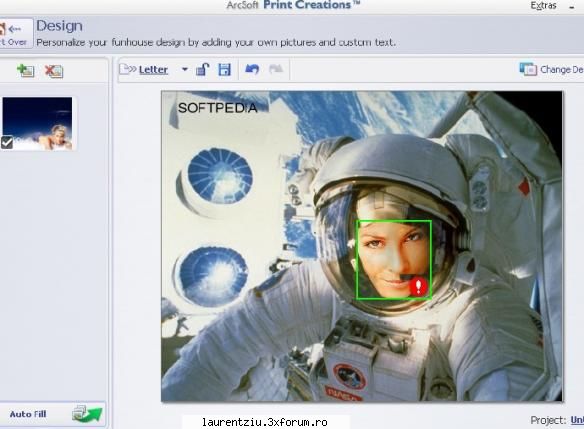Image resolution: width=584 pixels, height=429 pixels.
Task: Save the project with floppy icon
Action: [225, 70]
